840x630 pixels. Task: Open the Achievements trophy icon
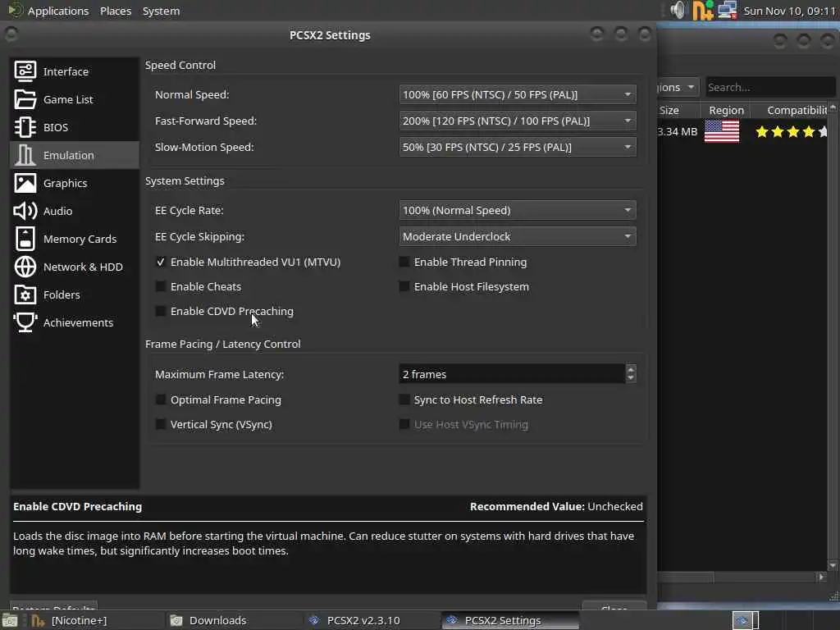click(x=25, y=322)
